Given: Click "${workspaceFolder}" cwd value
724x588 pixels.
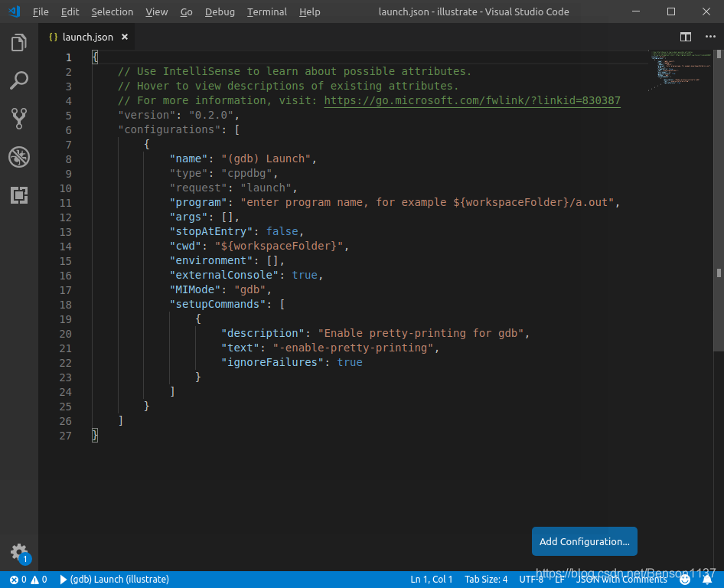Looking at the screenshot, I should click(x=279, y=246).
